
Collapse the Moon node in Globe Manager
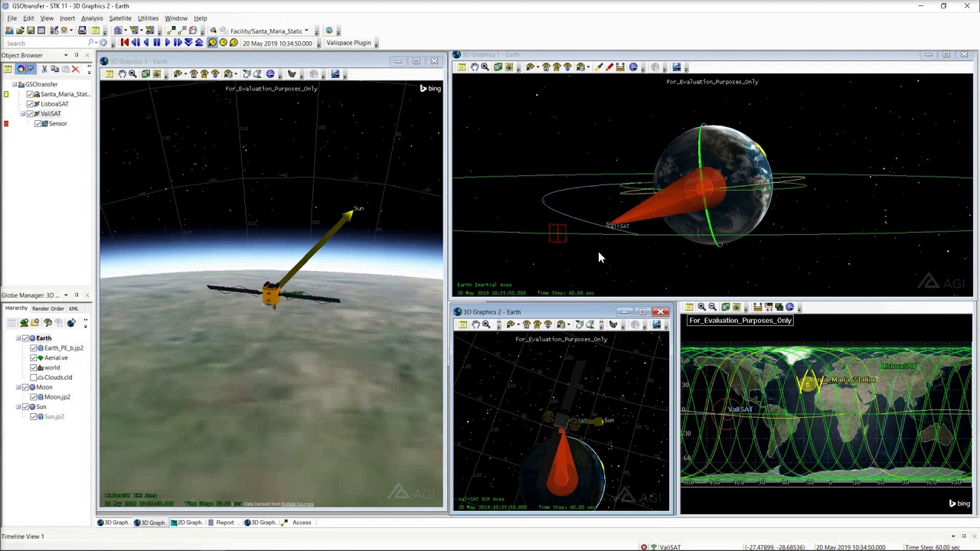pyautogui.click(x=18, y=387)
